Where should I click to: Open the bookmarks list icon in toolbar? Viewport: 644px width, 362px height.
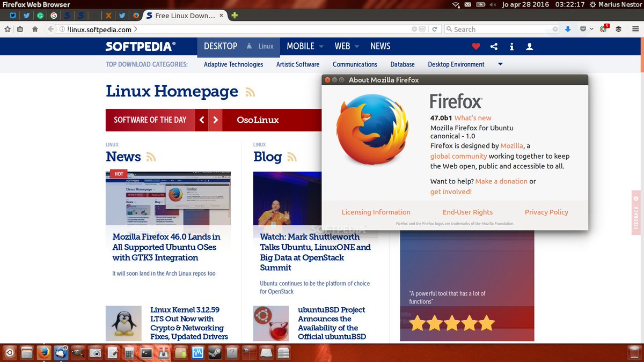point(20,29)
